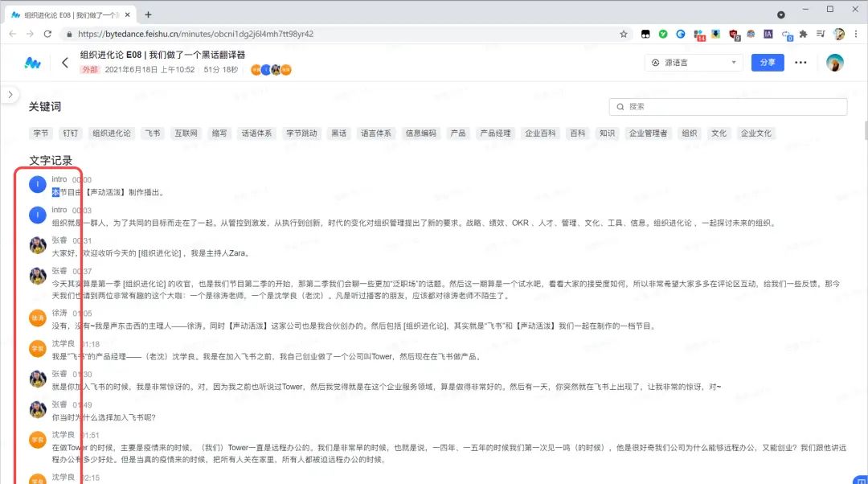Image resolution: width=868 pixels, height=484 pixels.
Task: Select the 企业百科 keyword tag
Action: 540,133
